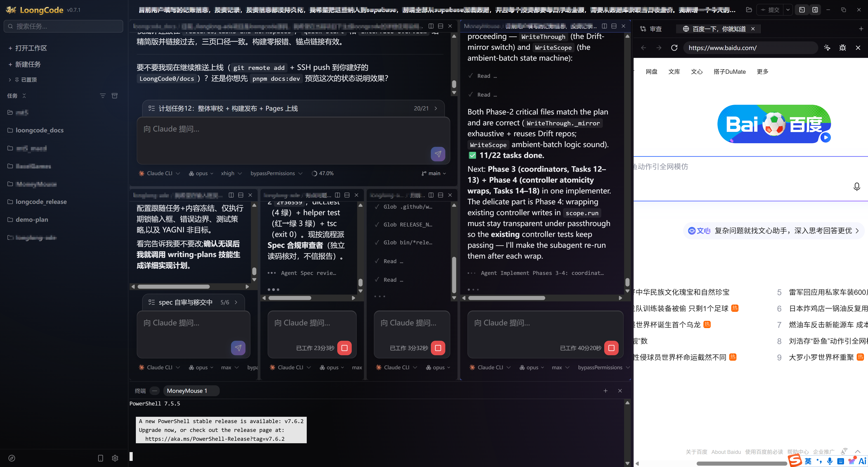
Task: Switch to the 审查 tab
Action: [x=651, y=29]
